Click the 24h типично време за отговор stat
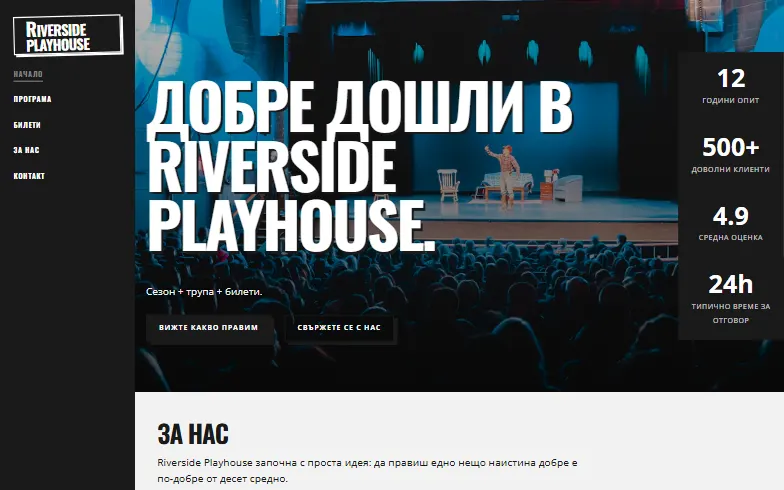This screenshot has width=784, height=490. 730,298
